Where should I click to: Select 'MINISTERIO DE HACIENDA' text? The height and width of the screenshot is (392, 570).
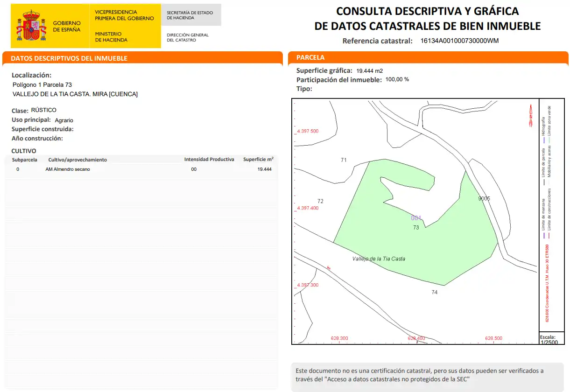pos(111,37)
